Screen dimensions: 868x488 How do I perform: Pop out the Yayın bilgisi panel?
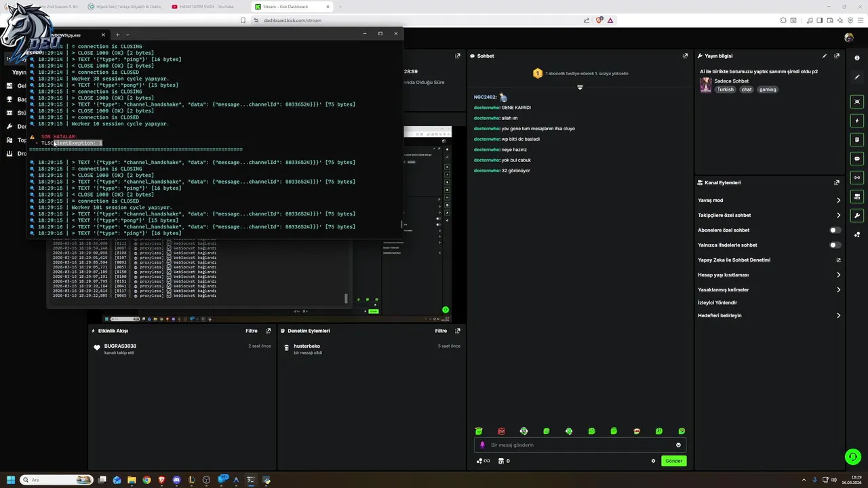tap(837, 56)
